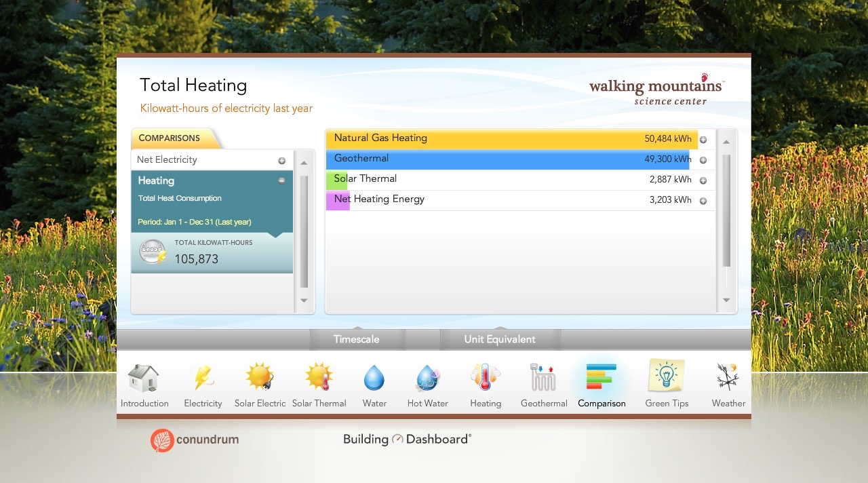Click the Walking Mountains Science Center logo
The height and width of the screenshot is (483, 868).
tap(656, 90)
